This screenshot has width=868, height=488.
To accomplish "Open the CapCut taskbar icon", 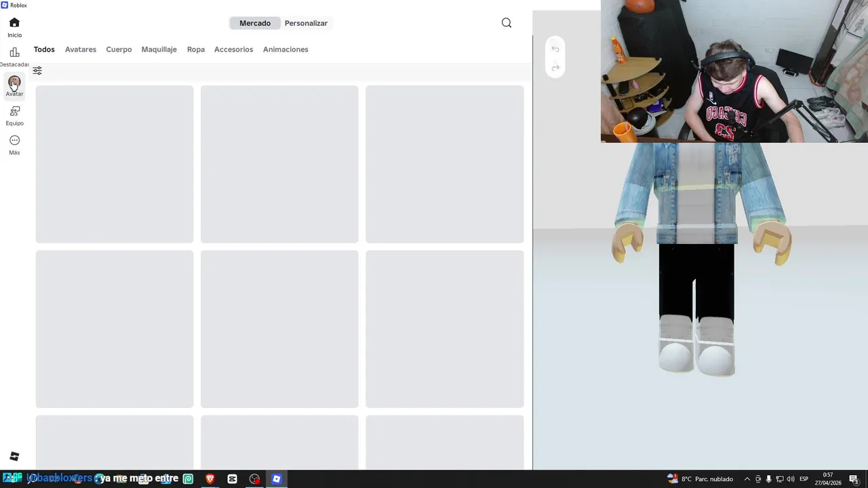I will (x=233, y=479).
